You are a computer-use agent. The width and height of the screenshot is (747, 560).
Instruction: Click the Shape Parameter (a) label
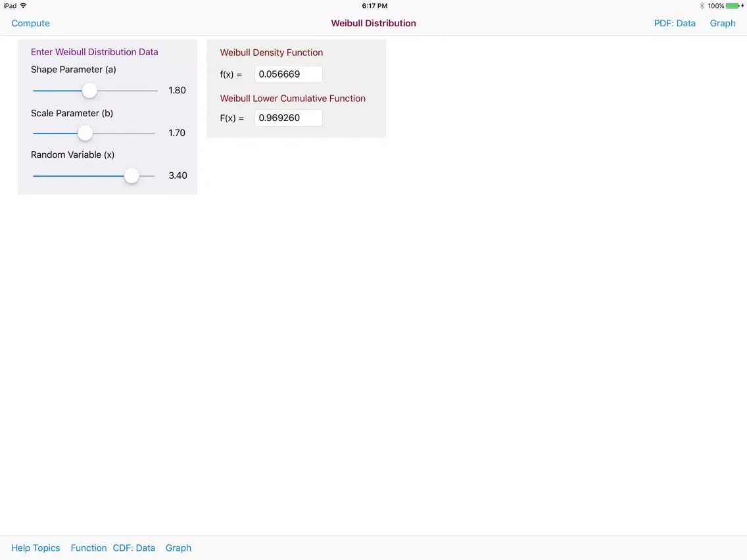click(x=74, y=70)
